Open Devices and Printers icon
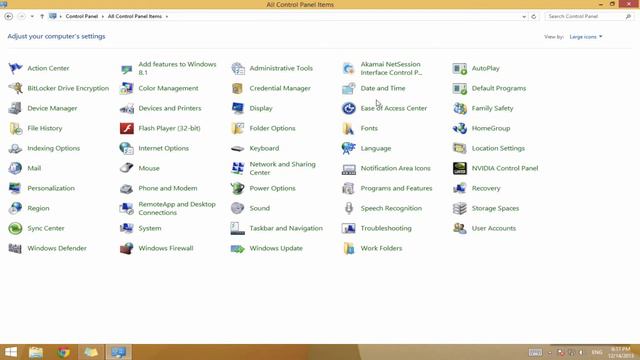 point(127,108)
